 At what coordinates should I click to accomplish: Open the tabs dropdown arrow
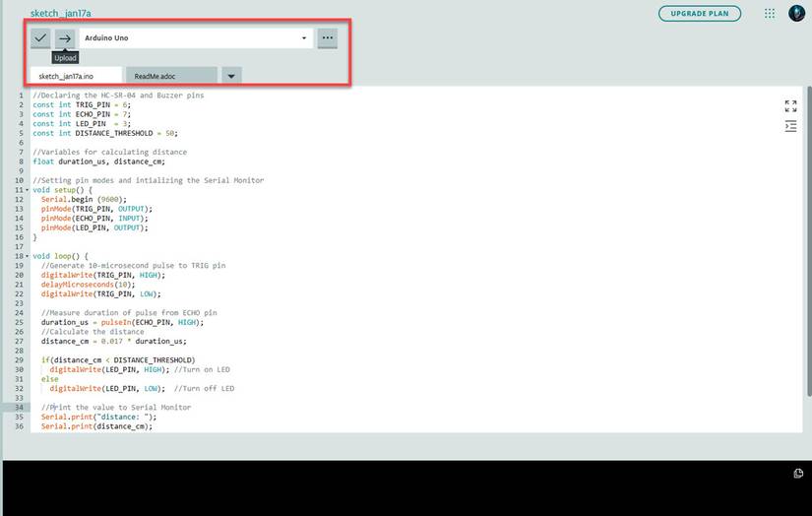(231, 76)
